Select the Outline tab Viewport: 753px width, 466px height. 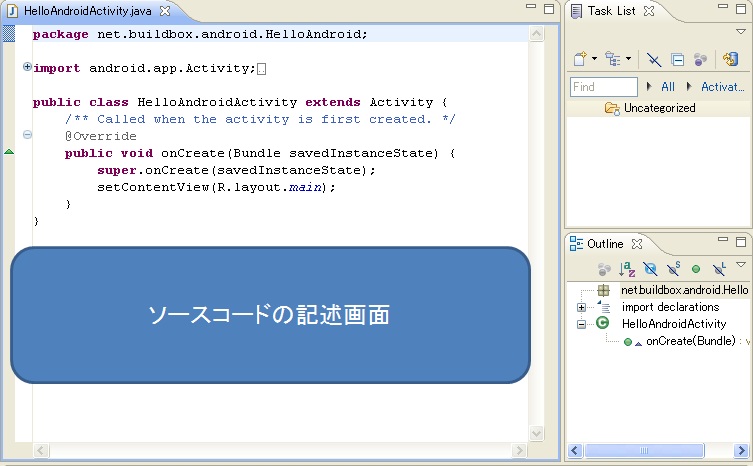pos(605,244)
